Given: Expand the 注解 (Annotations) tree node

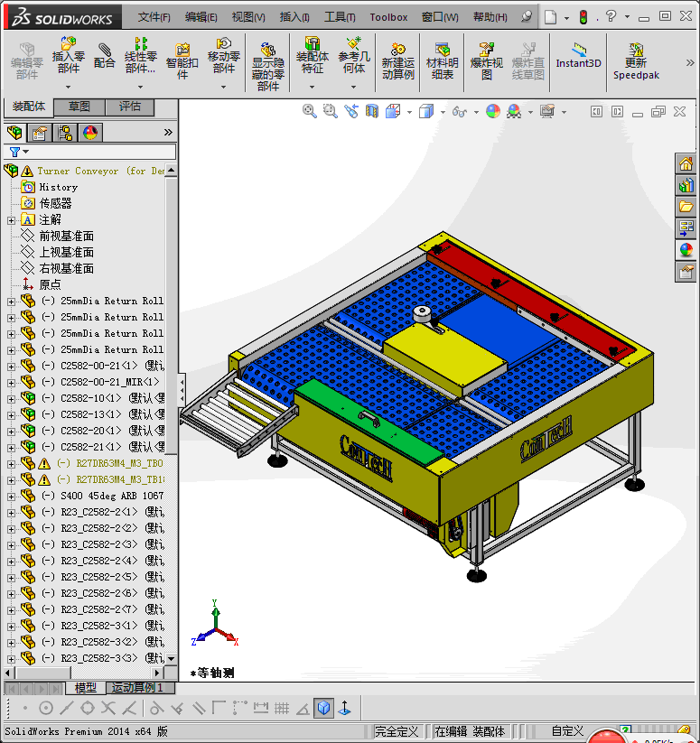Looking at the screenshot, I should (x=11, y=220).
